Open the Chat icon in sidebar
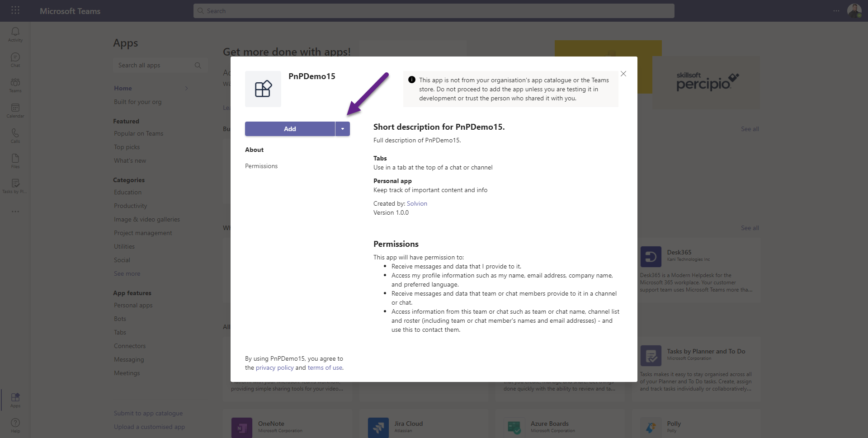 tap(15, 59)
